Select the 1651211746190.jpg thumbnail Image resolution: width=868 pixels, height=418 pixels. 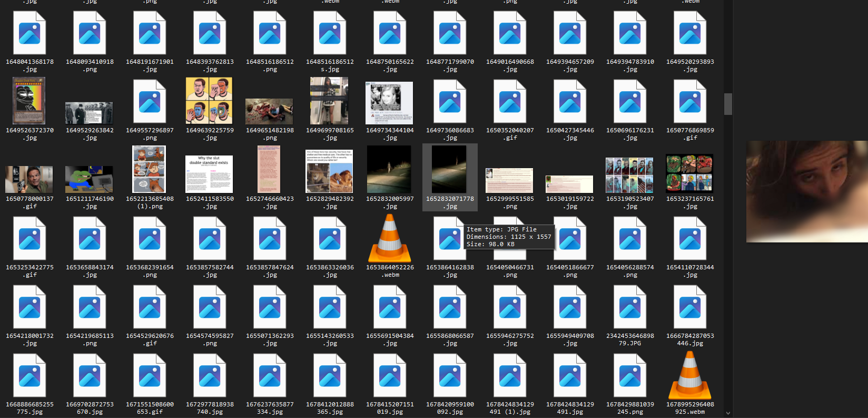click(x=89, y=179)
